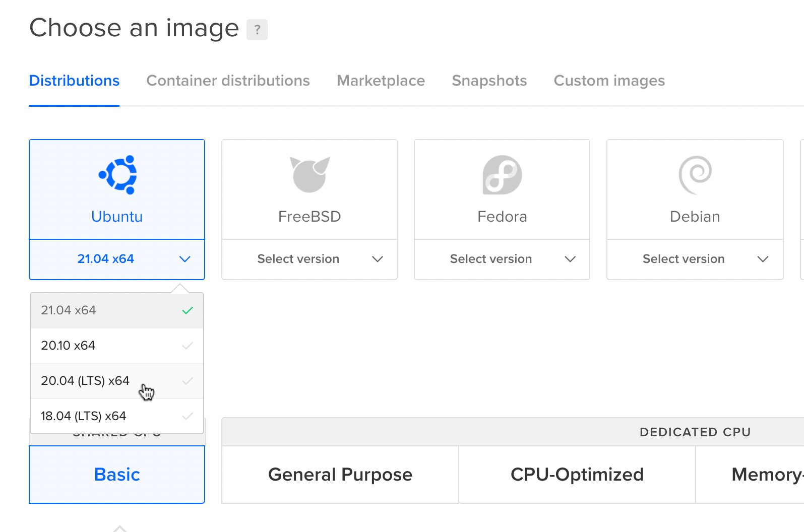Select the Memory-Optimized plan
Screen dimensions: 804x532
click(750, 475)
